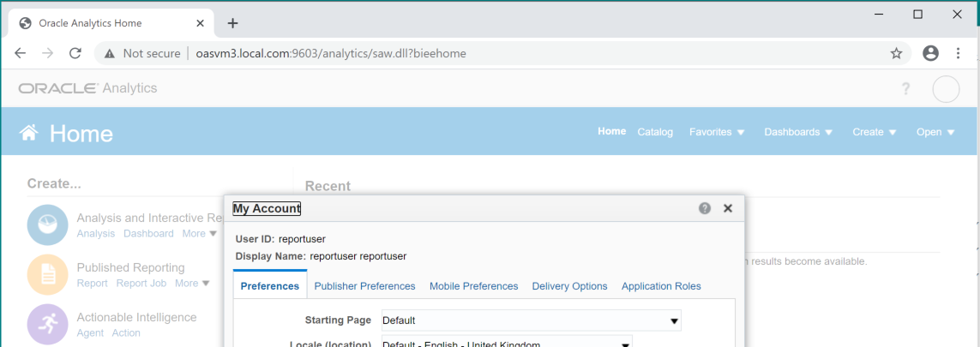Click the browser forward arrow
This screenshot has width=980, height=347.
[x=47, y=53]
